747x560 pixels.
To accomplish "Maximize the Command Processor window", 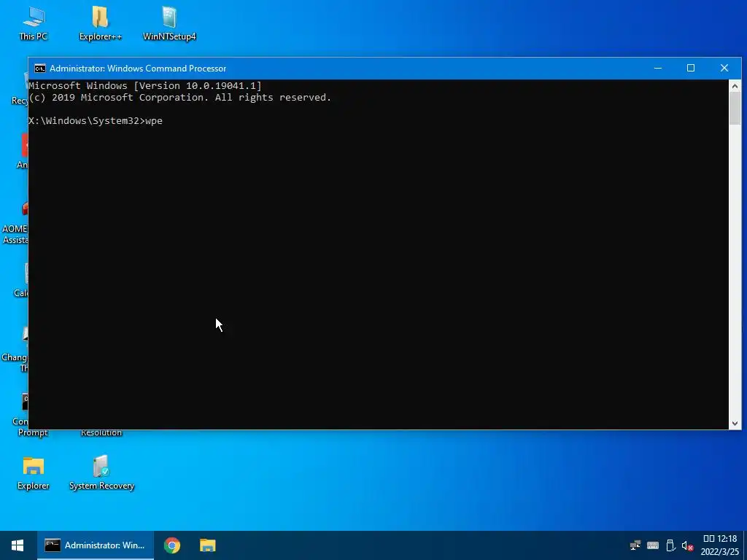I will click(x=691, y=68).
